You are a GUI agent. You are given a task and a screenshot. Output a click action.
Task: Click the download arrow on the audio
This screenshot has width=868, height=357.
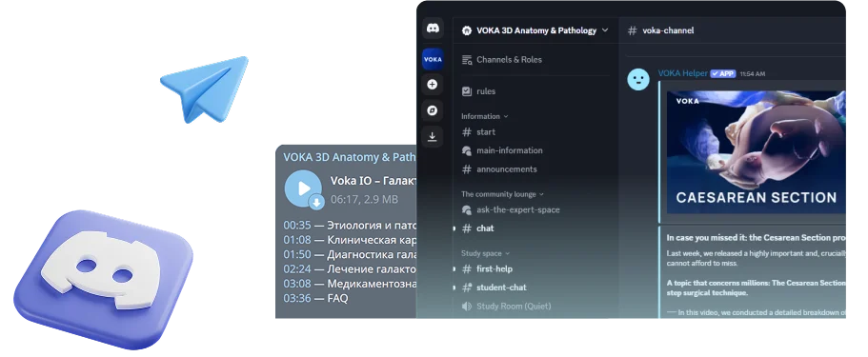pyautogui.click(x=316, y=203)
